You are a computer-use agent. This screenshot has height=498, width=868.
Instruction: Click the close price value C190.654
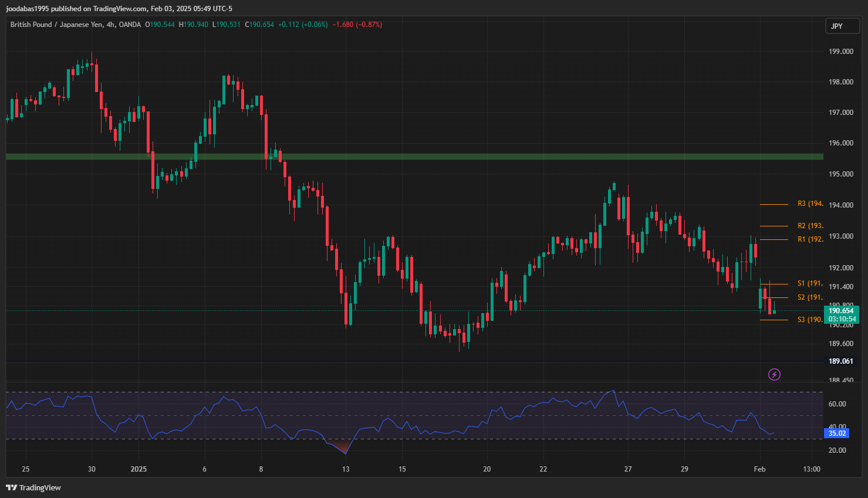(x=259, y=25)
